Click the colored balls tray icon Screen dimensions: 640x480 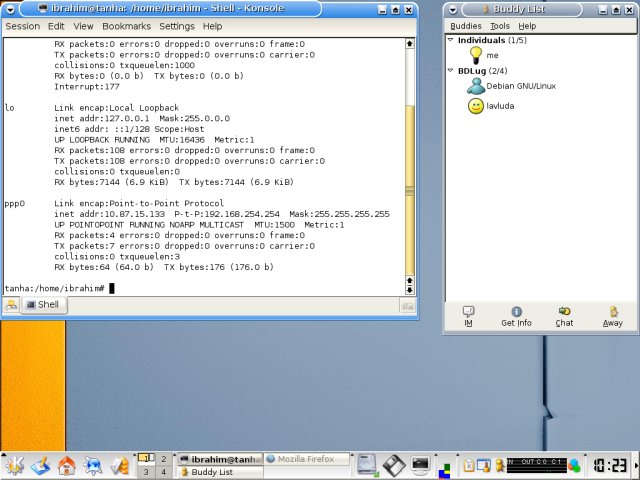pyautogui.click(x=574, y=465)
